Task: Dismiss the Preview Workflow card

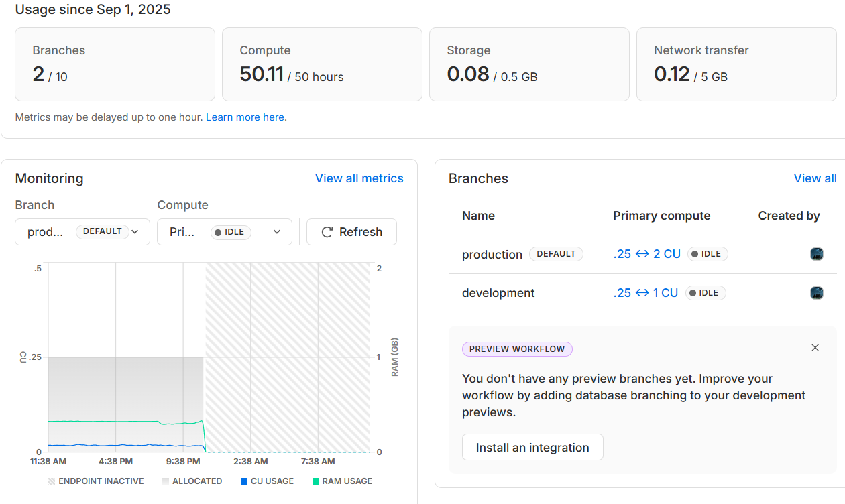Action: (815, 348)
